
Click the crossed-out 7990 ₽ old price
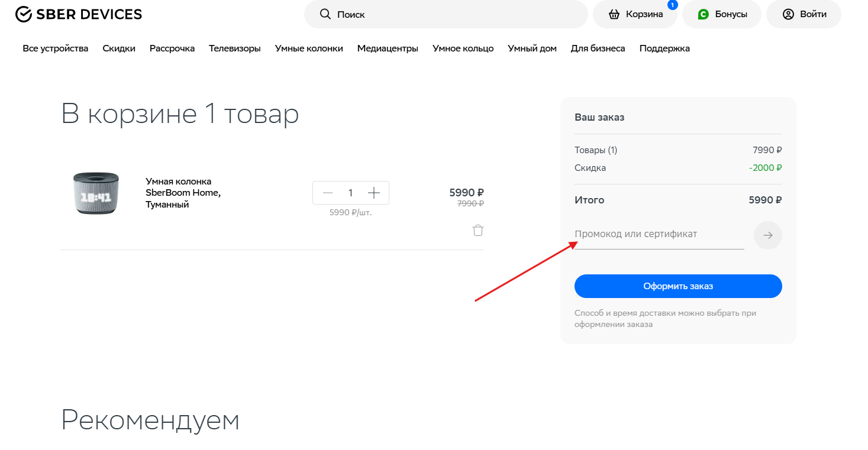[470, 203]
